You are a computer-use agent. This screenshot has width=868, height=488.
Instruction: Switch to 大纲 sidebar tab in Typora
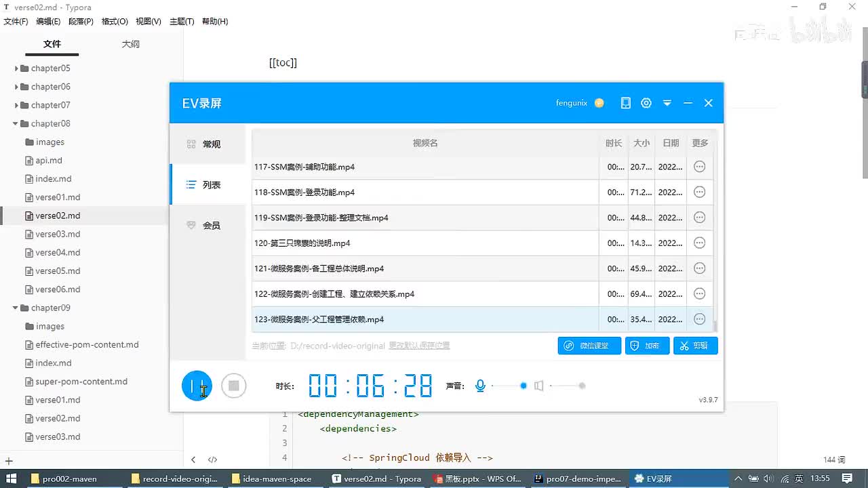click(131, 44)
